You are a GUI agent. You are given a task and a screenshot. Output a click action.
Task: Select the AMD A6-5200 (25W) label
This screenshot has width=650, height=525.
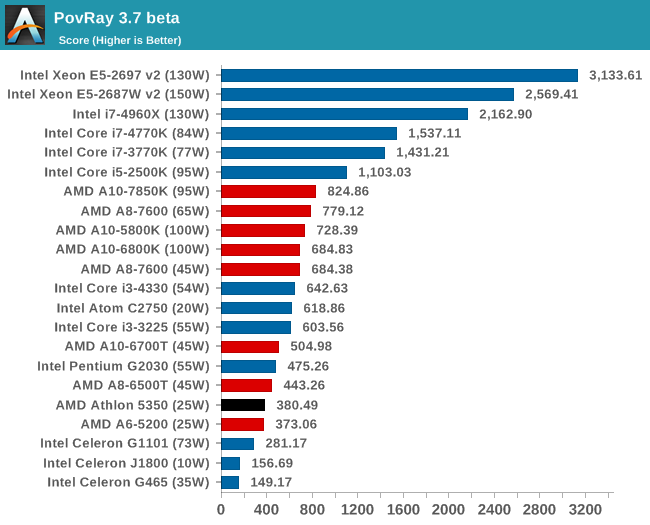click(x=145, y=424)
